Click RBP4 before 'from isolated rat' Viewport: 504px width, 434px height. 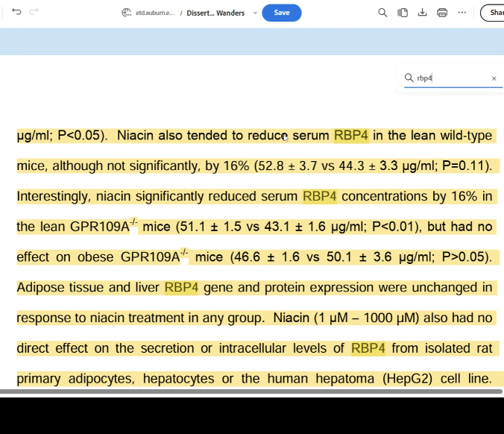tap(368, 348)
